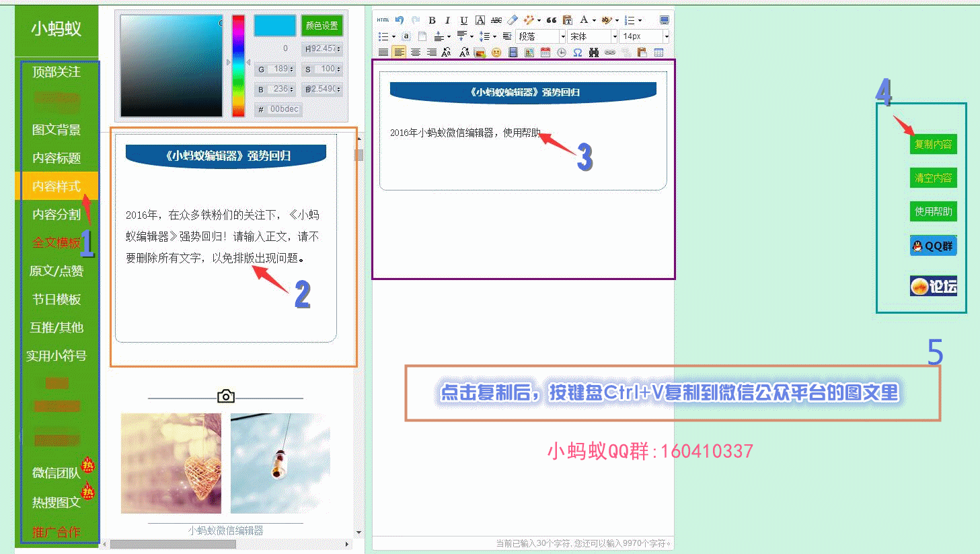Toggle strikethrough ABC formatting
This screenshot has height=554, width=980.
[496, 20]
